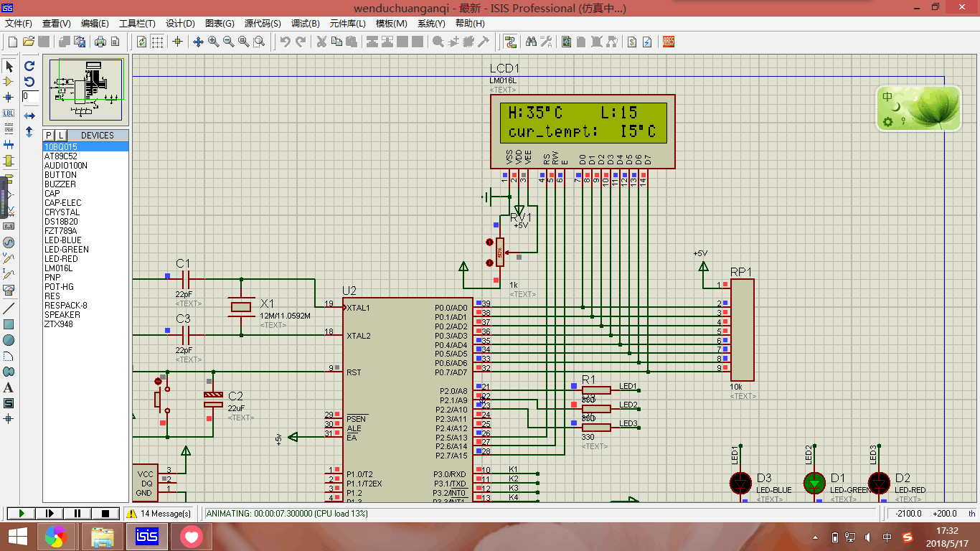Click the rotation angle input field

30,96
